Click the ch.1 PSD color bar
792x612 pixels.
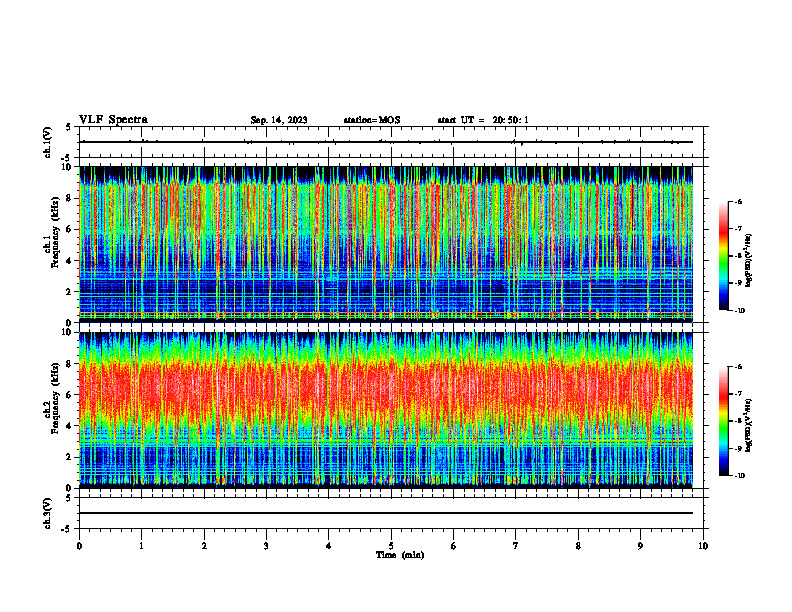pyautogui.click(x=723, y=256)
